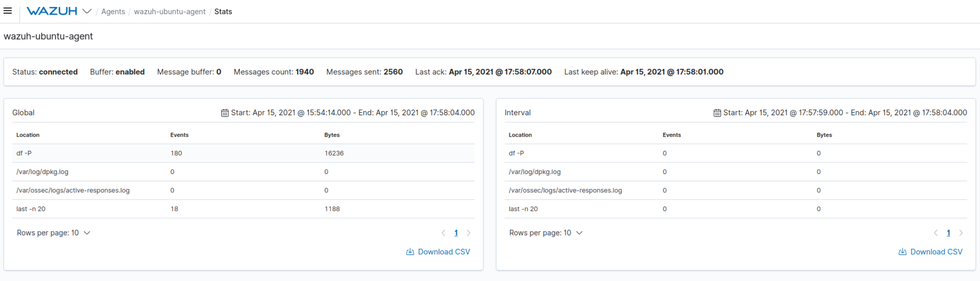Click the Global panel calendar icon

[225, 113]
